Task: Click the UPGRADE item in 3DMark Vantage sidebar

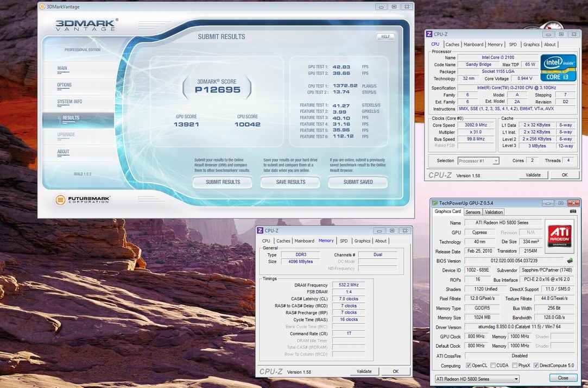Action: pyautogui.click(x=66, y=135)
